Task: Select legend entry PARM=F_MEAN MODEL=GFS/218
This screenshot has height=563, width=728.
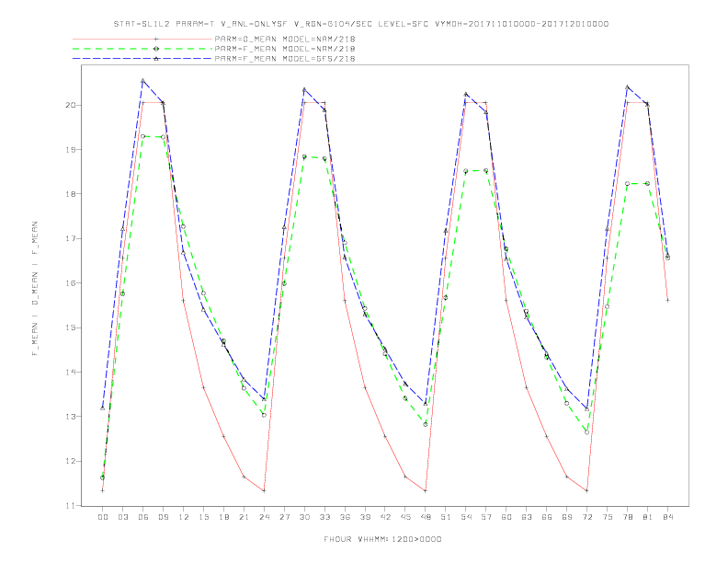Action: (x=285, y=59)
